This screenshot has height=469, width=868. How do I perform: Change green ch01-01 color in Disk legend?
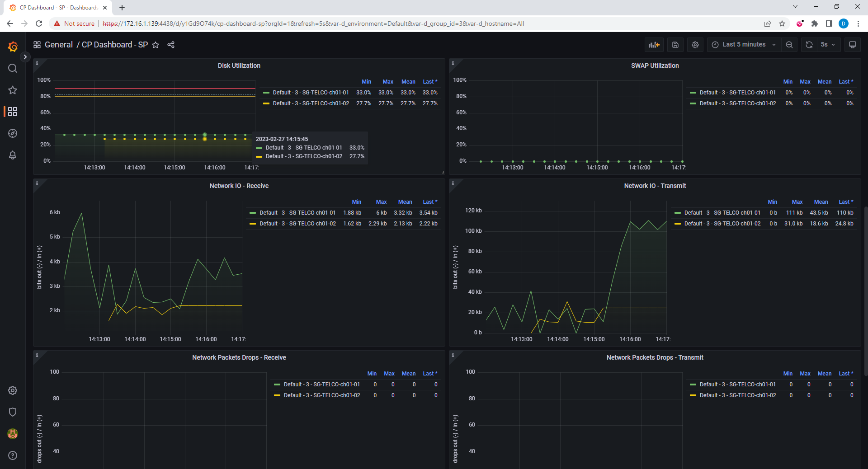tap(266, 93)
